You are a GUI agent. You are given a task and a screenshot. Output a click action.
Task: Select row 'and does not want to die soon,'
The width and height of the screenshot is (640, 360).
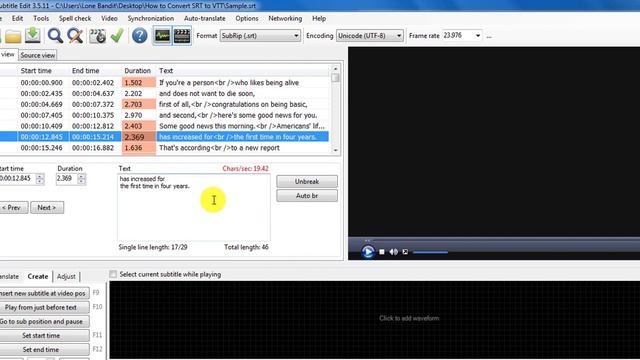tap(163, 93)
